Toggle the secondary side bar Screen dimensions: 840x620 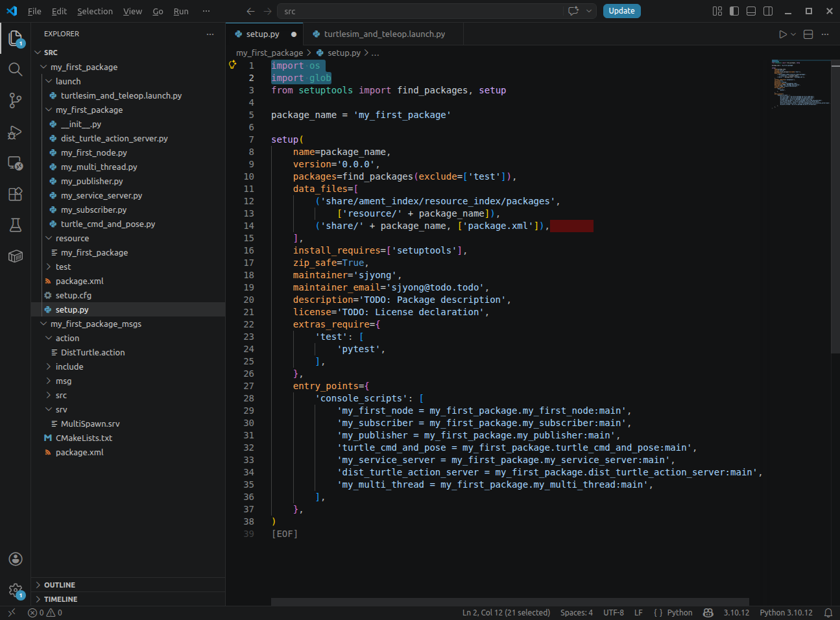tap(768, 11)
